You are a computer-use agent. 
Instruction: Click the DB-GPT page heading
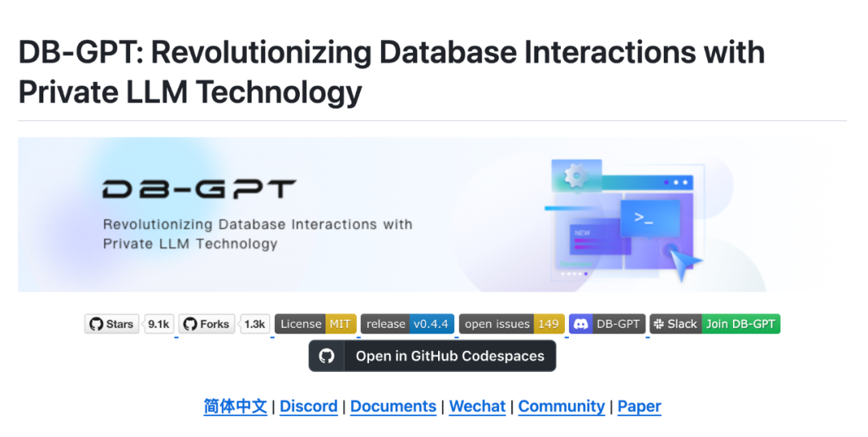tap(391, 72)
